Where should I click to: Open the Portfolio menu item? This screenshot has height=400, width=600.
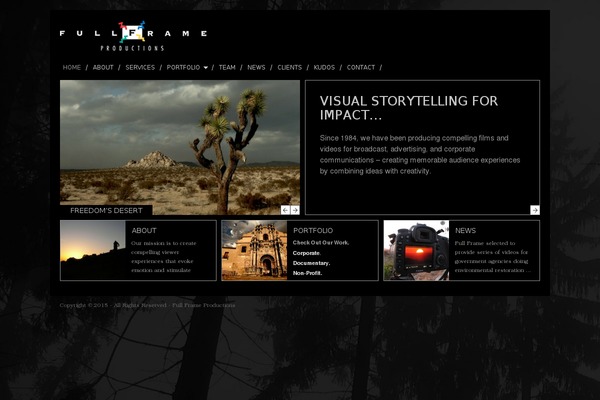[183, 67]
